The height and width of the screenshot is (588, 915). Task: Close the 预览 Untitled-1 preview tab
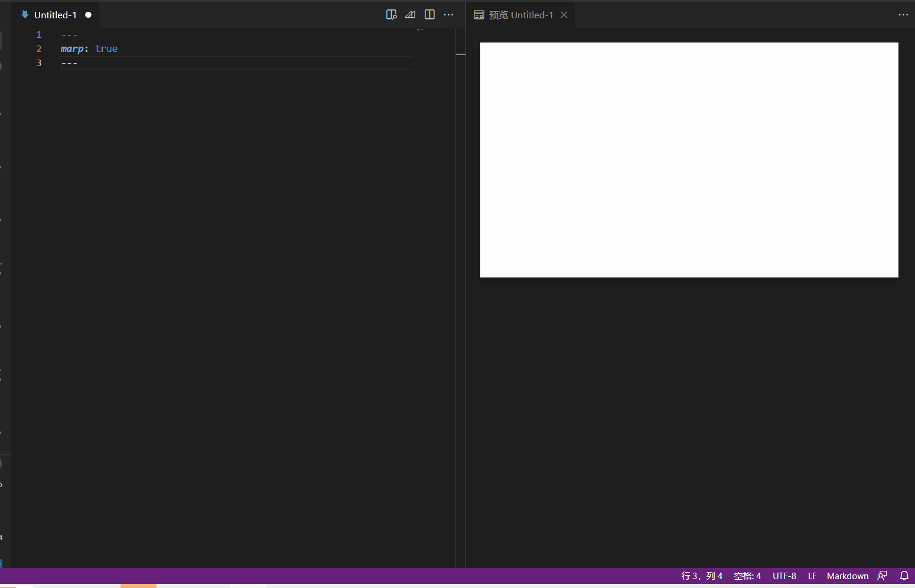click(x=564, y=15)
